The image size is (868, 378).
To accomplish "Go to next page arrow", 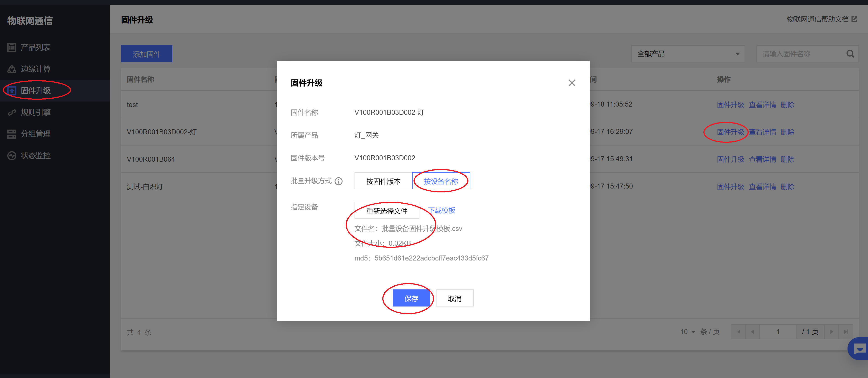I will tap(831, 332).
